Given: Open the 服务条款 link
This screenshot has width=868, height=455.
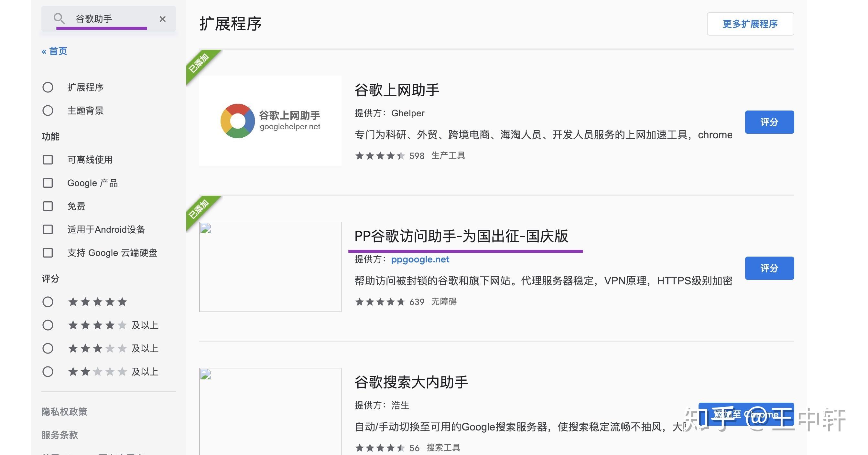Looking at the screenshot, I should pos(60,435).
